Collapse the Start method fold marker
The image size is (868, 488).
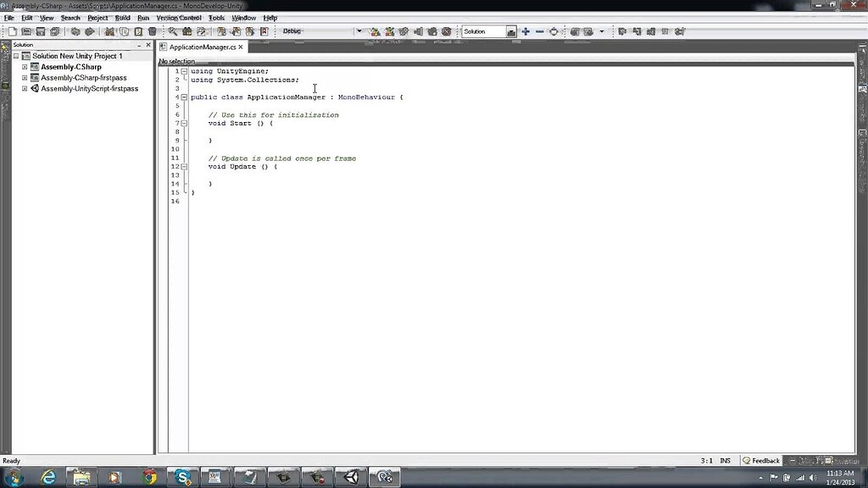[x=184, y=123]
